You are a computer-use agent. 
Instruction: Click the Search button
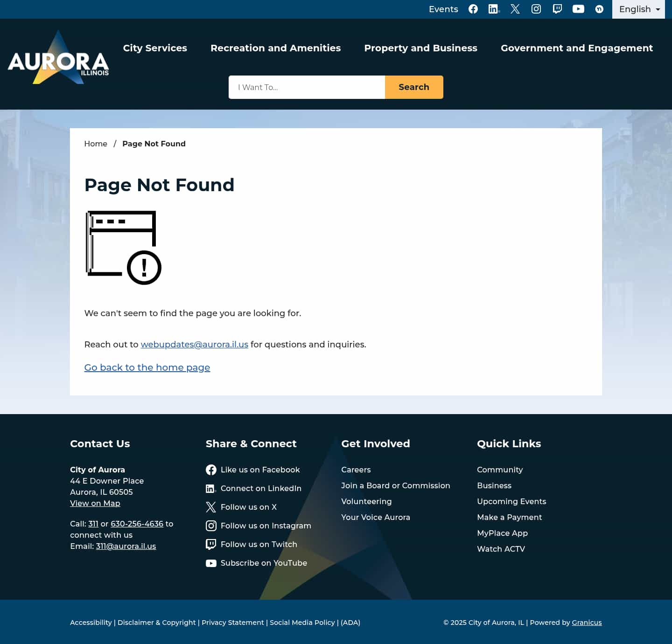tap(413, 87)
